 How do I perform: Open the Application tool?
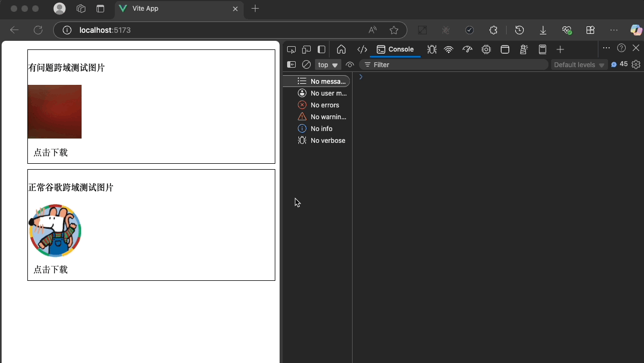[x=505, y=49]
